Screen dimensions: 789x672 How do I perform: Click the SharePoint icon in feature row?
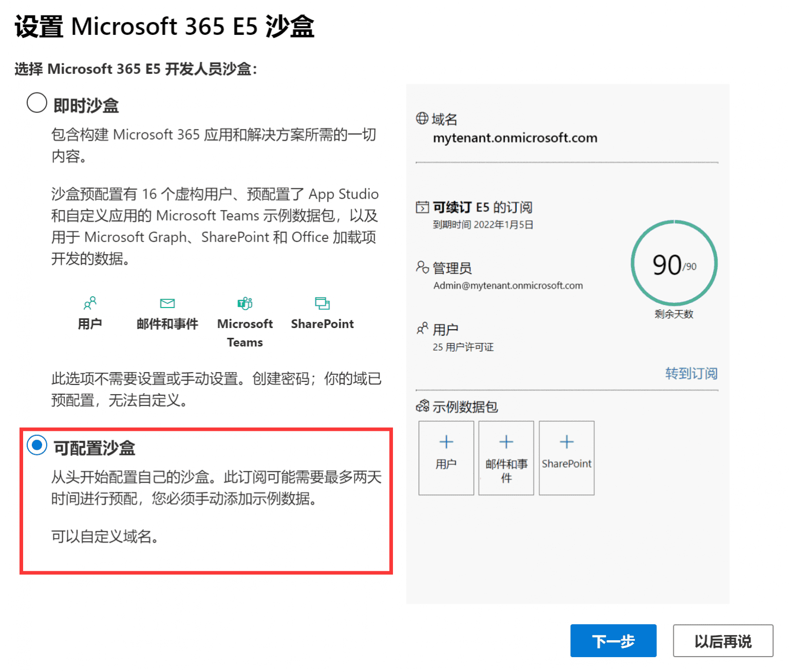coord(323,303)
